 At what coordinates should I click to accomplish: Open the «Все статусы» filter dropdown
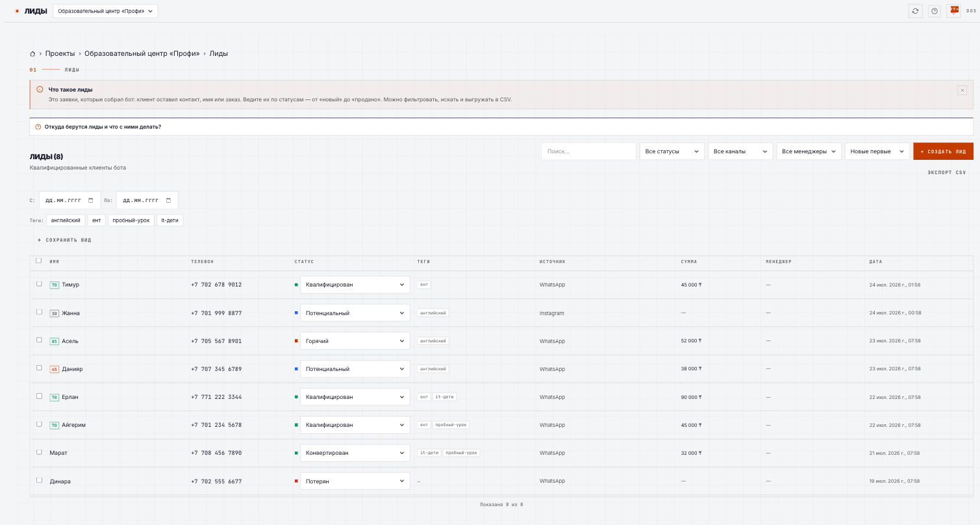pos(672,151)
